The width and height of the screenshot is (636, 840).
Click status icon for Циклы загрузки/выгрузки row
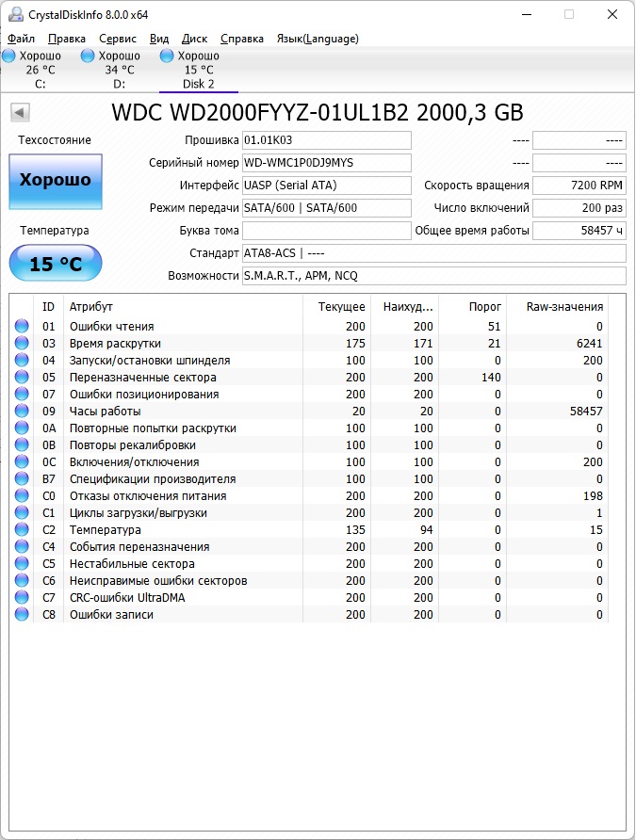coord(22,512)
